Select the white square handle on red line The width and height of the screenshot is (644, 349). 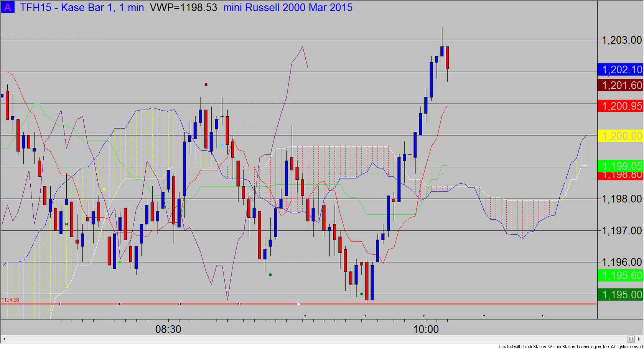pyautogui.click(x=299, y=304)
